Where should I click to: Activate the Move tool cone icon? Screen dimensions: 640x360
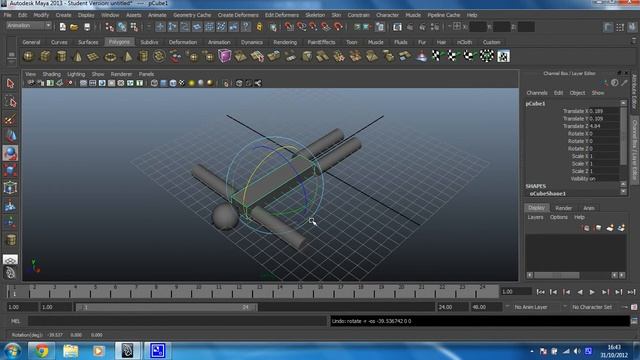[11, 136]
